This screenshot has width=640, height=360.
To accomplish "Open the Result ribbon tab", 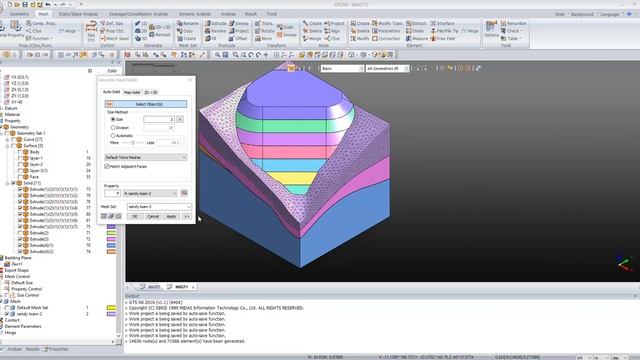I will [251, 14].
